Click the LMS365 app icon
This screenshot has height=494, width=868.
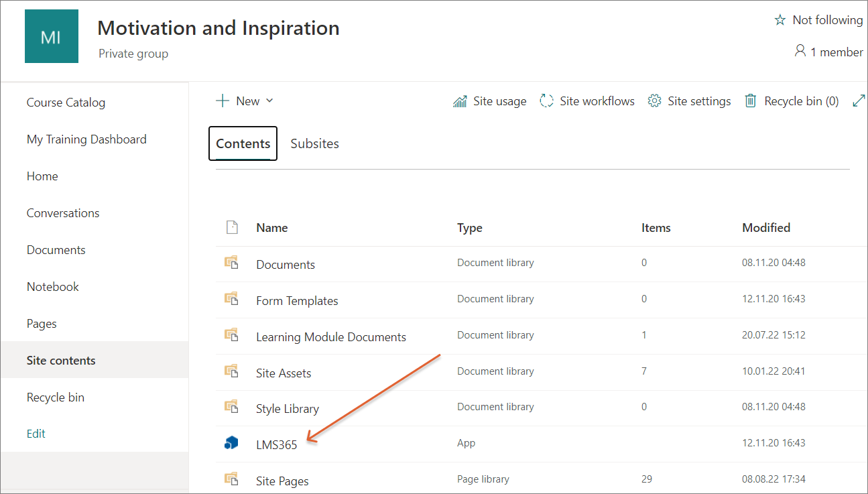tap(231, 443)
